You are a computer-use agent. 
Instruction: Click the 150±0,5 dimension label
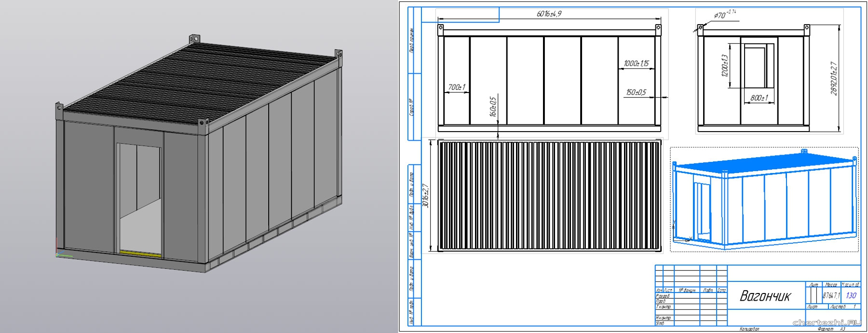636,92
